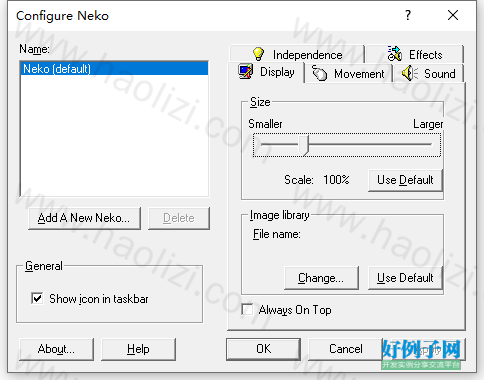Click the speaker icon on Sound tab
Viewport: 484px width, 380px height.
click(410, 73)
